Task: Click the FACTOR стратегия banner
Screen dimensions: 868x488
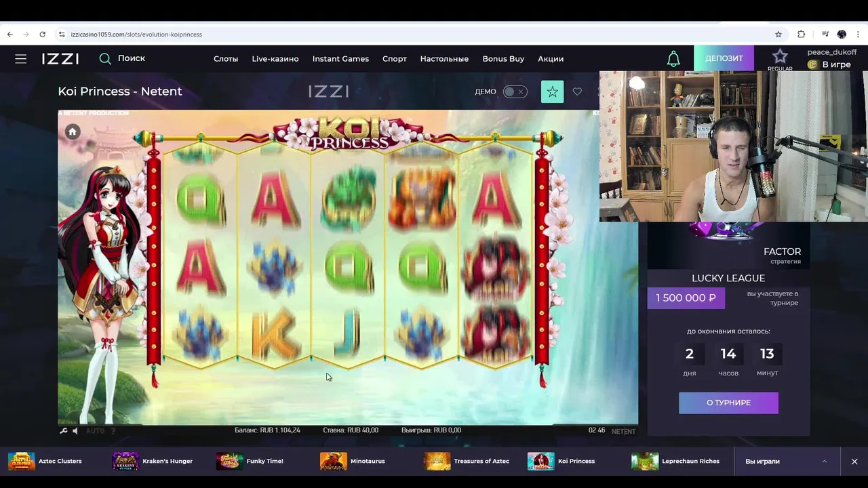Action: 728,245
